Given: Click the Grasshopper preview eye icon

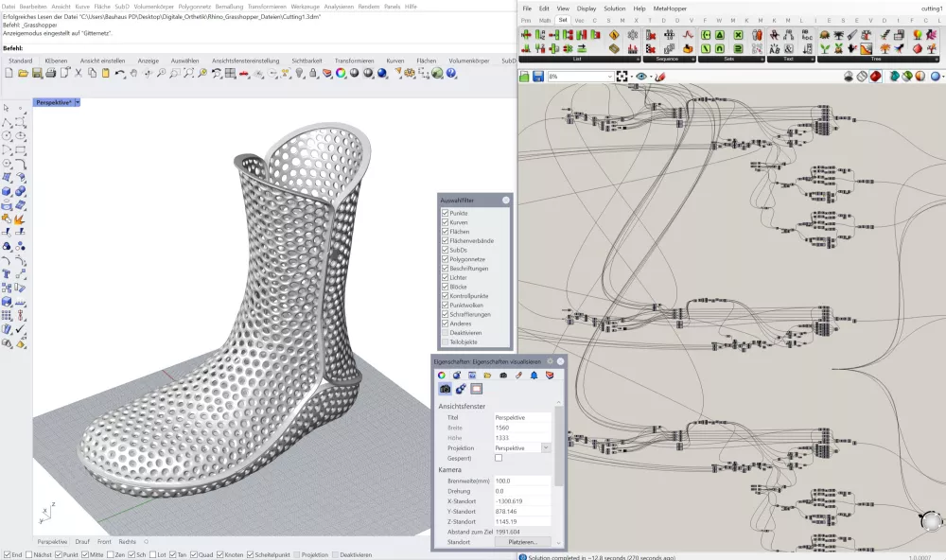Looking at the screenshot, I should [641, 77].
